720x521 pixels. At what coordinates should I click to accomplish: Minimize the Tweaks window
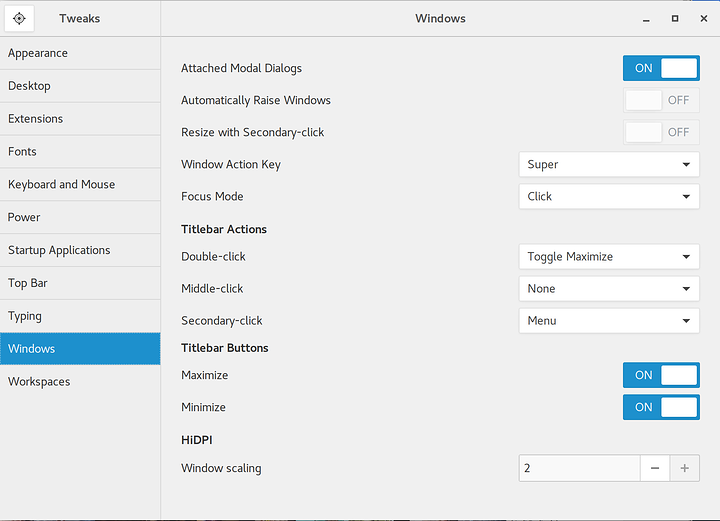646,18
